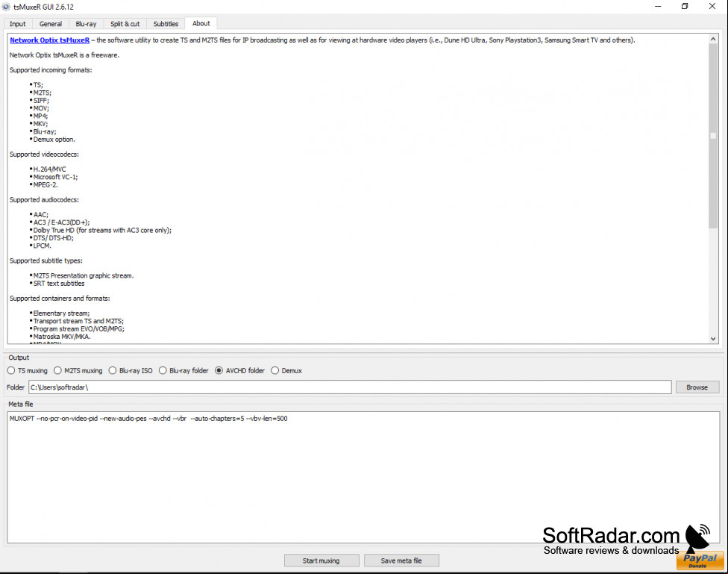
Task: Close the tsMuxeR GUI window
Action: click(712, 7)
